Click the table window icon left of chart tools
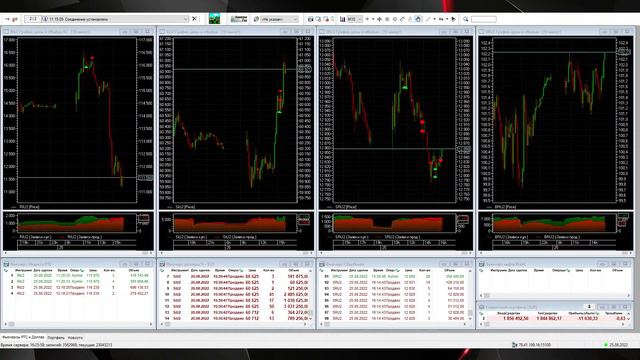Screen dimensions: 640x360 click(x=311, y=19)
